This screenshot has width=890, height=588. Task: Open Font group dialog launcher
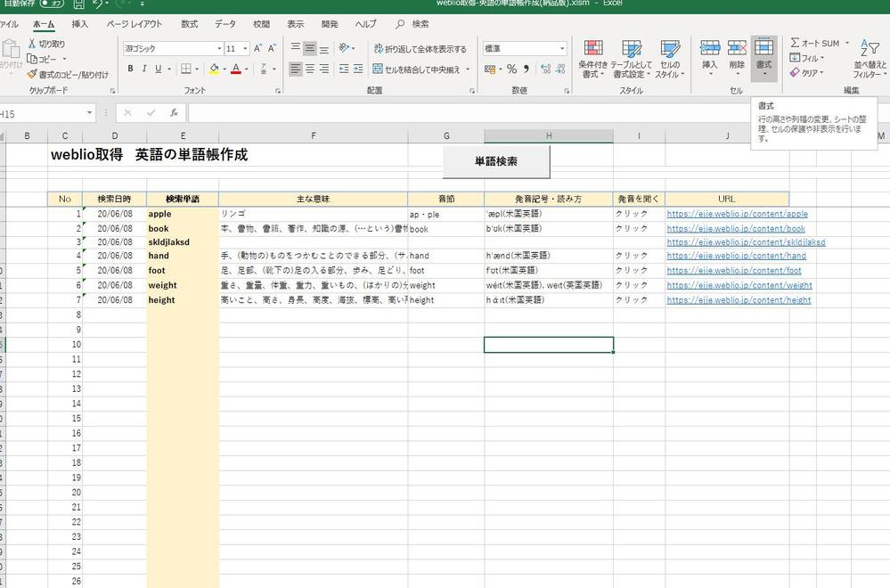tap(278, 91)
